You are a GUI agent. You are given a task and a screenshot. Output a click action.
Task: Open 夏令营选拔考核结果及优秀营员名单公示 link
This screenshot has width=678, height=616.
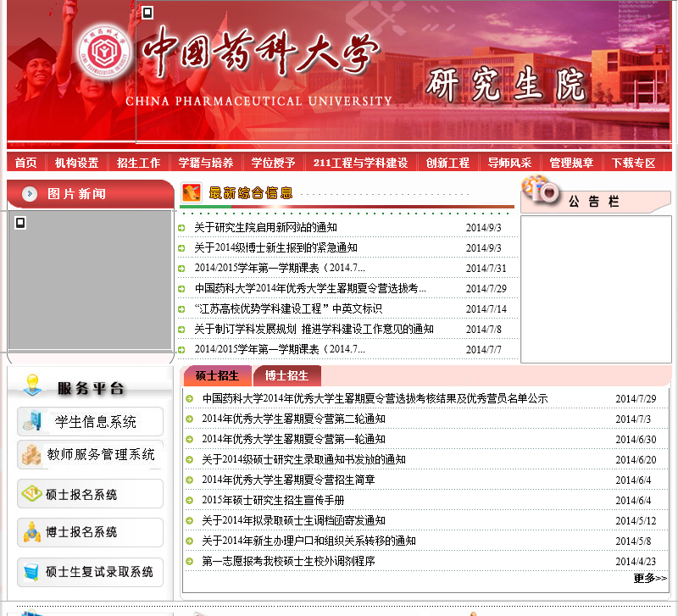pyautogui.click(x=375, y=398)
